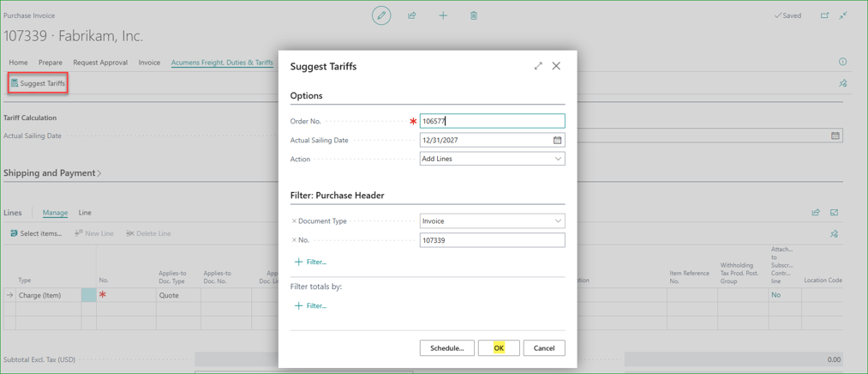The height and width of the screenshot is (374, 868).
Task: Maximize the Lines section
Action: [835, 212]
